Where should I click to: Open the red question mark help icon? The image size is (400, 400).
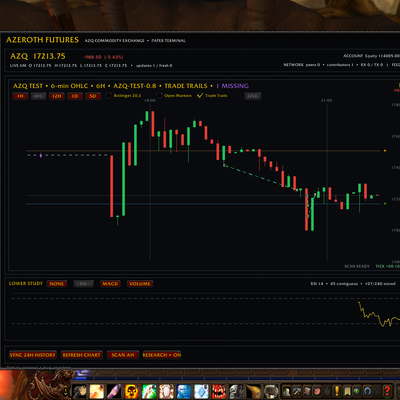click(387, 391)
